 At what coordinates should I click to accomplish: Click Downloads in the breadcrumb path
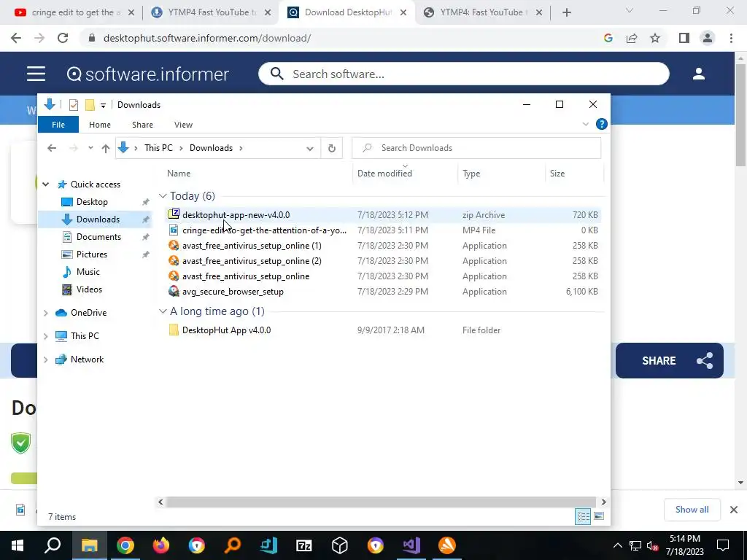coord(211,148)
